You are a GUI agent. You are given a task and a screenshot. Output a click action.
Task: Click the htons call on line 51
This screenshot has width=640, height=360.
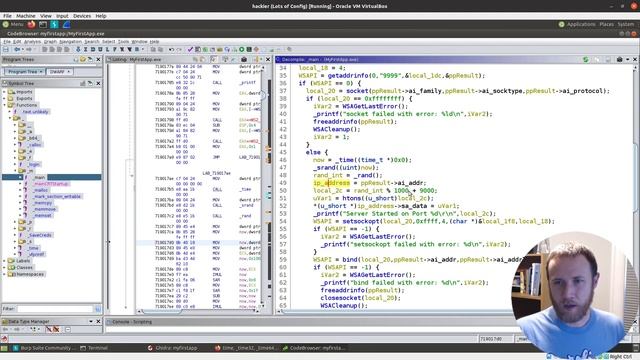click(352, 198)
